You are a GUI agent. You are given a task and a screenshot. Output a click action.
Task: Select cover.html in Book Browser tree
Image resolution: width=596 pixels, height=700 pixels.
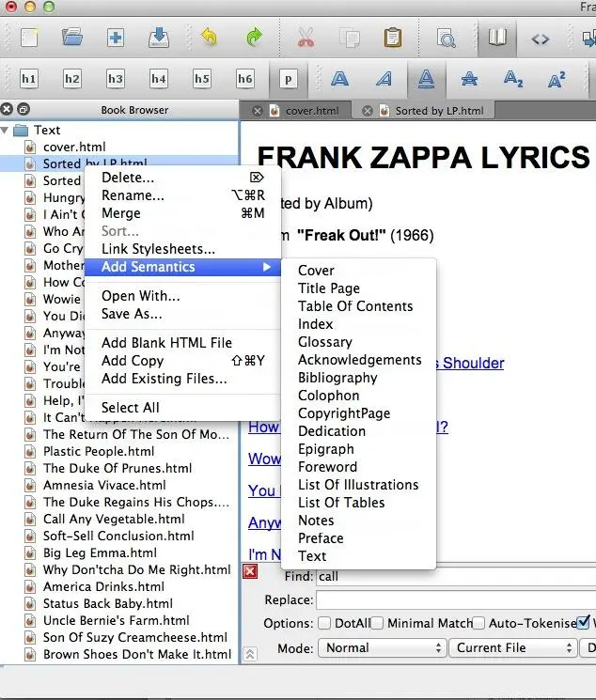click(x=74, y=147)
